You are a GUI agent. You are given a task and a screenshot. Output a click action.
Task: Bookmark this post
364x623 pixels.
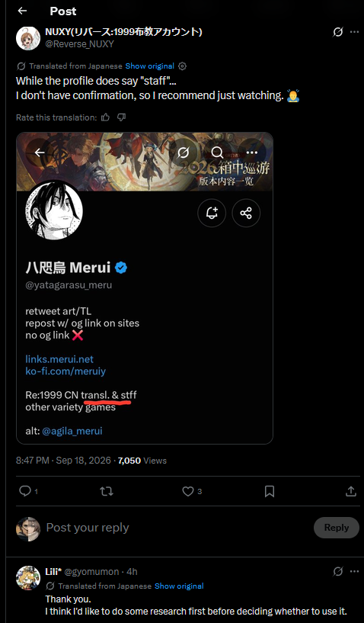coord(270,492)
